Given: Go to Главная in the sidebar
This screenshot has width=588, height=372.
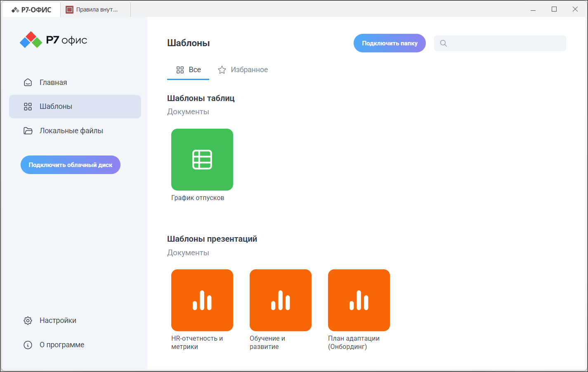Looking at the screenshot, I should point(75,82).
